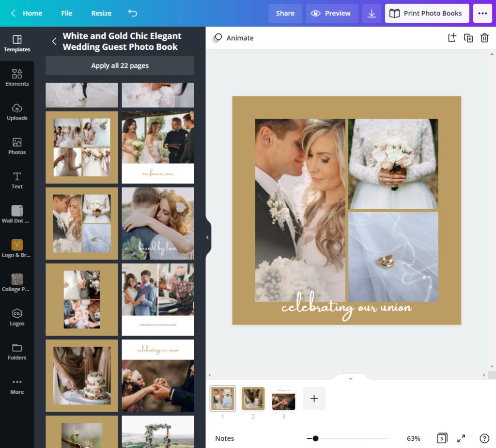The image size is (496, 448).
Task: Collapse the side templates panel with the arrow handle
Action: (207, 237)
